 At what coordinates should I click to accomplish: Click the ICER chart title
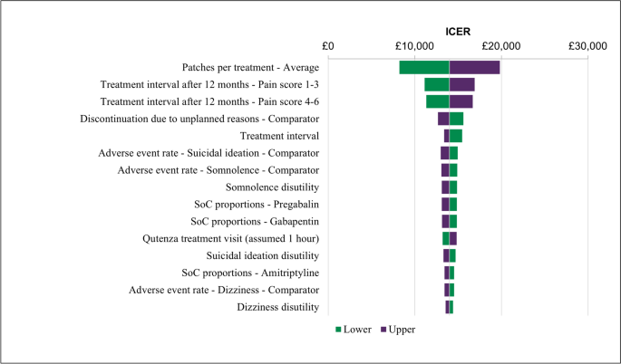point(460,30)
